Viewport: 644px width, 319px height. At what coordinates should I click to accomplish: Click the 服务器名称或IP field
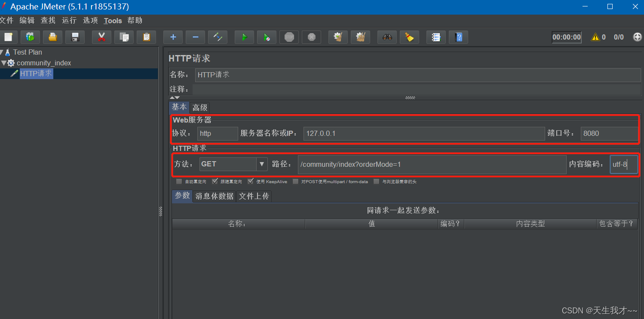click(424, 133)
